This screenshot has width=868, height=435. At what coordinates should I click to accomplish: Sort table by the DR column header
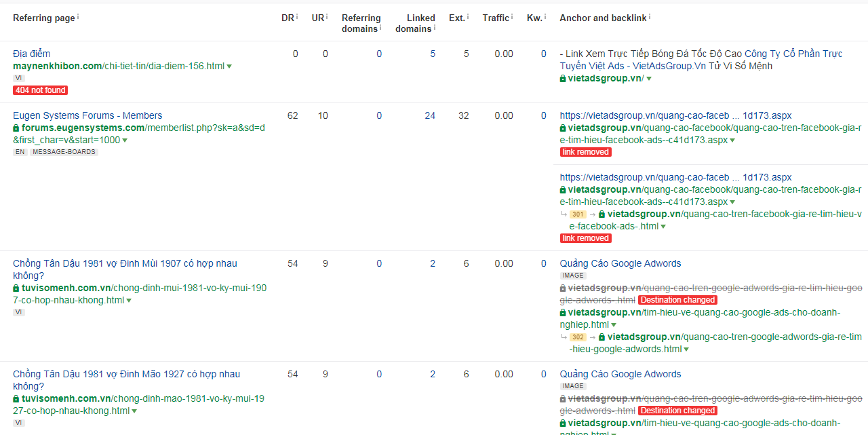288,18
